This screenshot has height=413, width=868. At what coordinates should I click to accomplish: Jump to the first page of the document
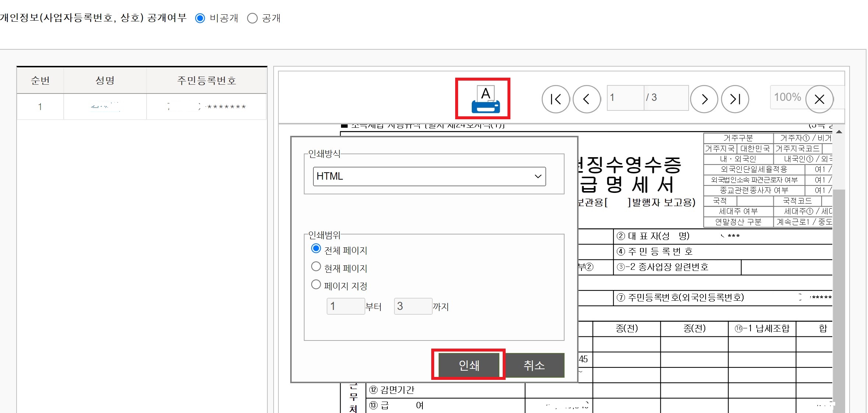pos(556,99)
